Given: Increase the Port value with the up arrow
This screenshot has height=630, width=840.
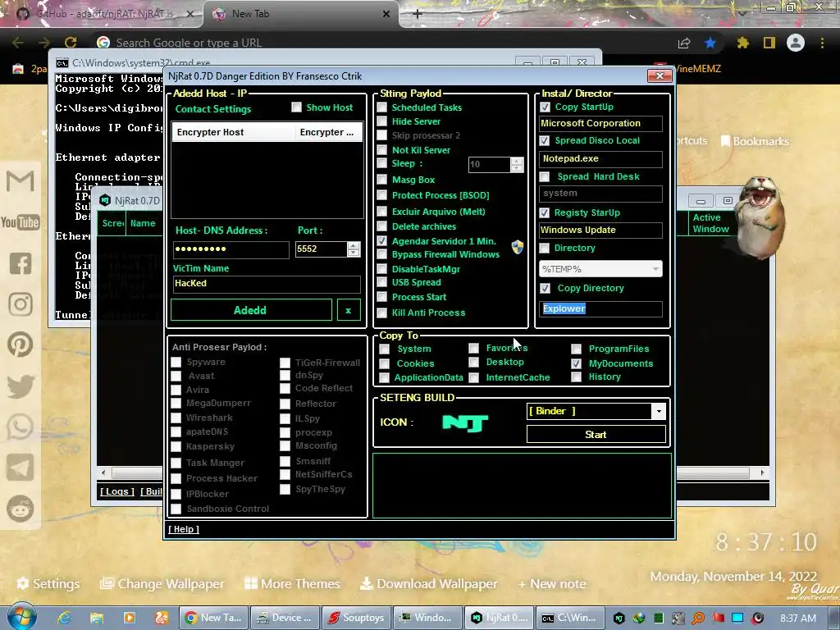Looking at the screenshot, I should pos(353,245).
